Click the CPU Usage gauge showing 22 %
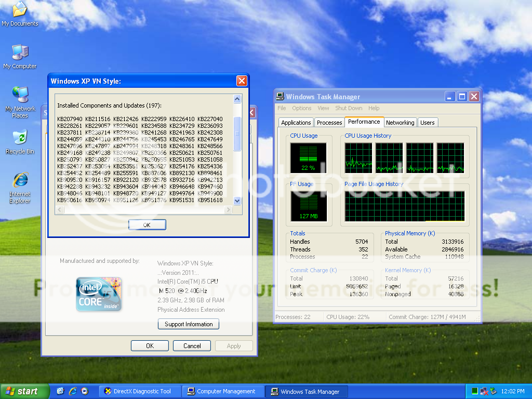 (308, 158)
